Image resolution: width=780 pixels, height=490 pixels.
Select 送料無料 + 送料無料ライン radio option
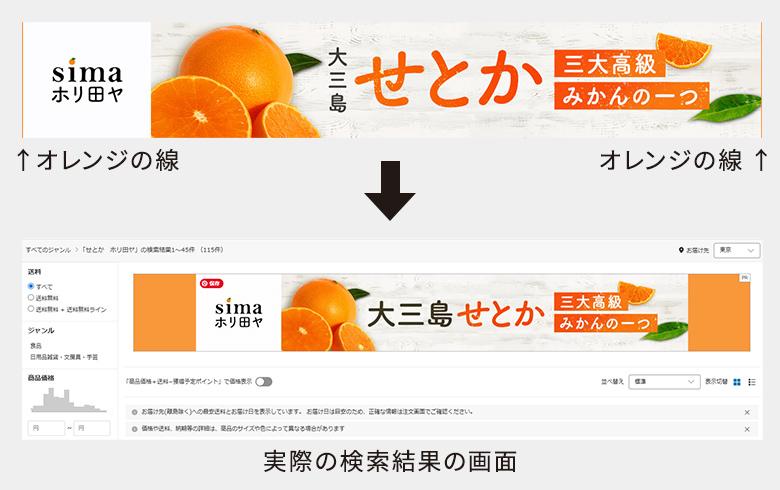(x=31, y=309)
